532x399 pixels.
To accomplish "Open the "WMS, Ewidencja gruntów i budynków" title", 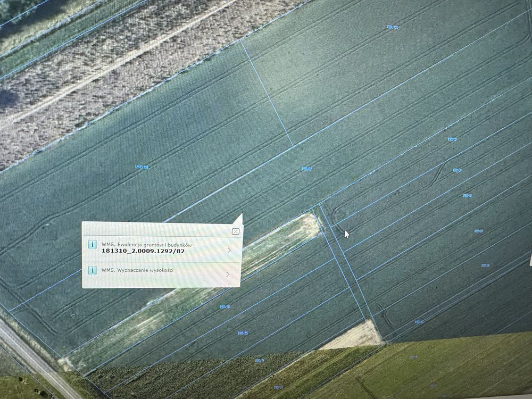I will (x=146, y=244).
